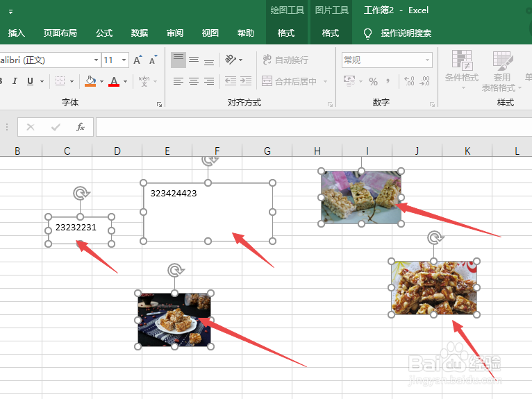Click the lightbulb tell-me icon
This screenshot has height=399, width=532.
(x=367, y=33)
